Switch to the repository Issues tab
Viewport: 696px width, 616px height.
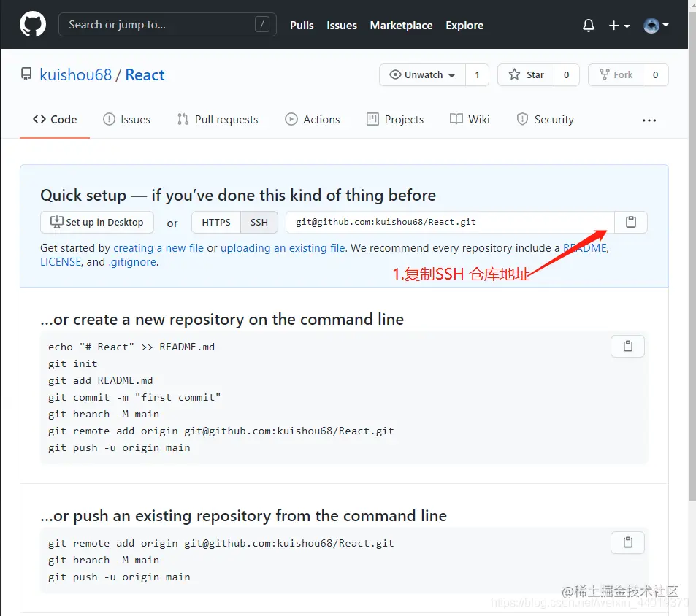coord(126,119)
